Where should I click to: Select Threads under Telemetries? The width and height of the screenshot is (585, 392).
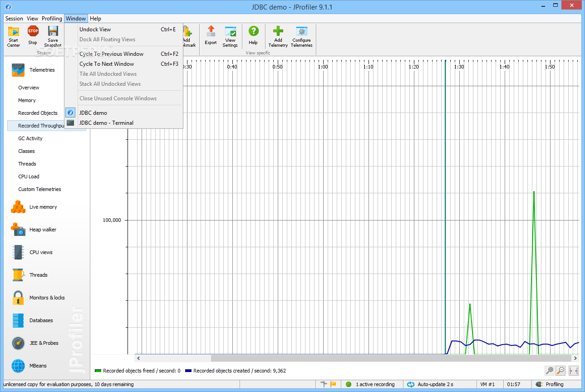pos(27,164)
